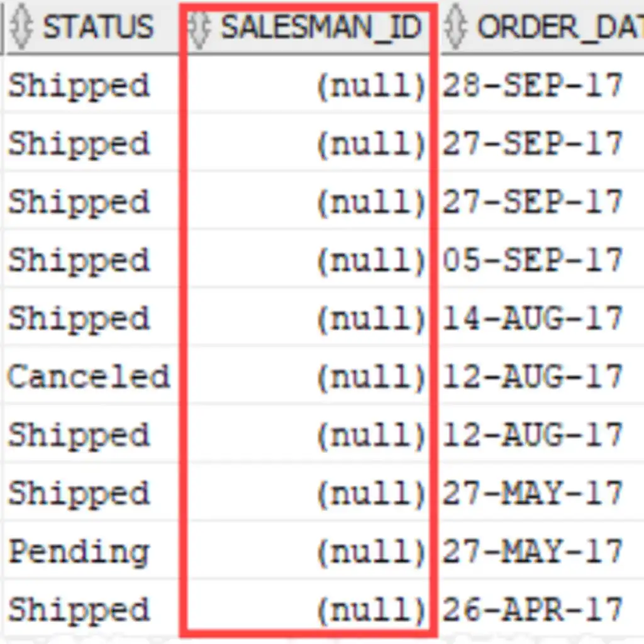Viewport: 644px width, 644px height.
Task: Select the ORDER_DATE column header
Action: coord(541,27)
